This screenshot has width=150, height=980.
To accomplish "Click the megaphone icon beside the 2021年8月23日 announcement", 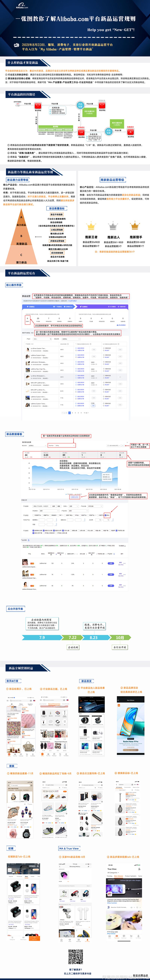I will [16, 45].
